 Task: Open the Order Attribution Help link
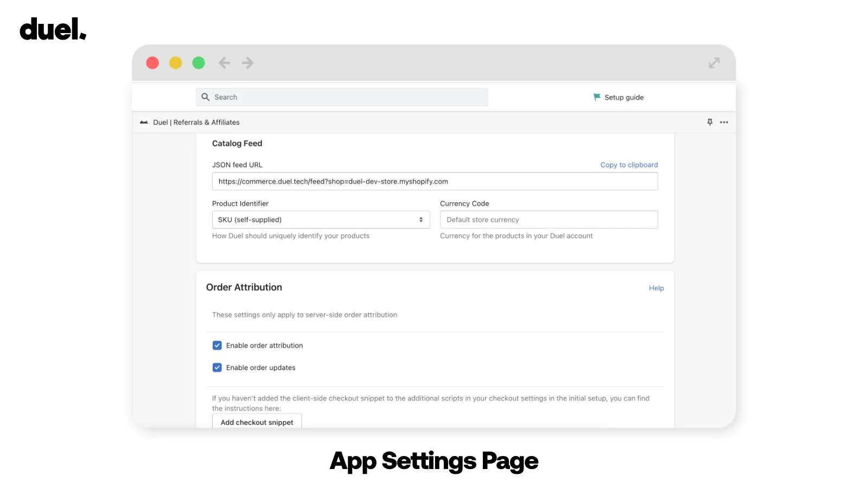pos(656,288)
